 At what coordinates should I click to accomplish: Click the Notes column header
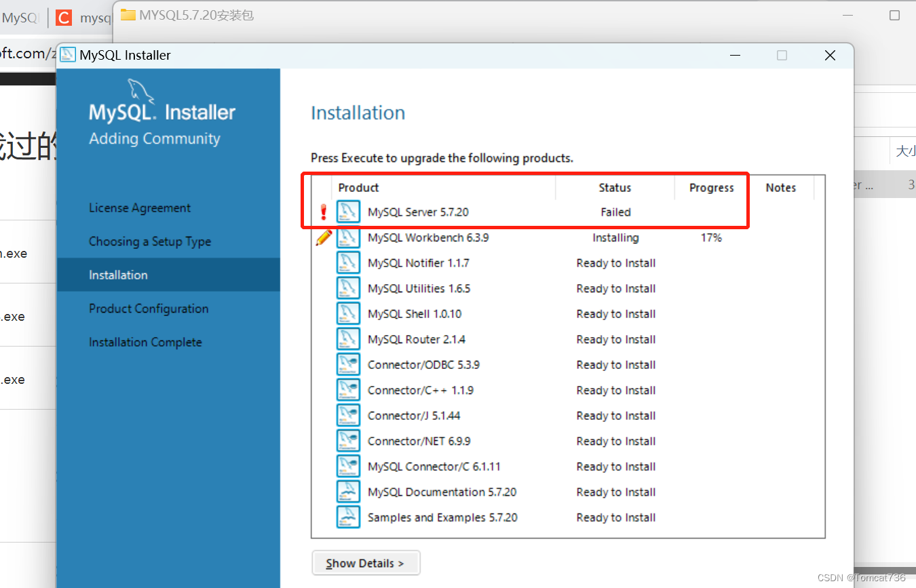click(780, 187)
